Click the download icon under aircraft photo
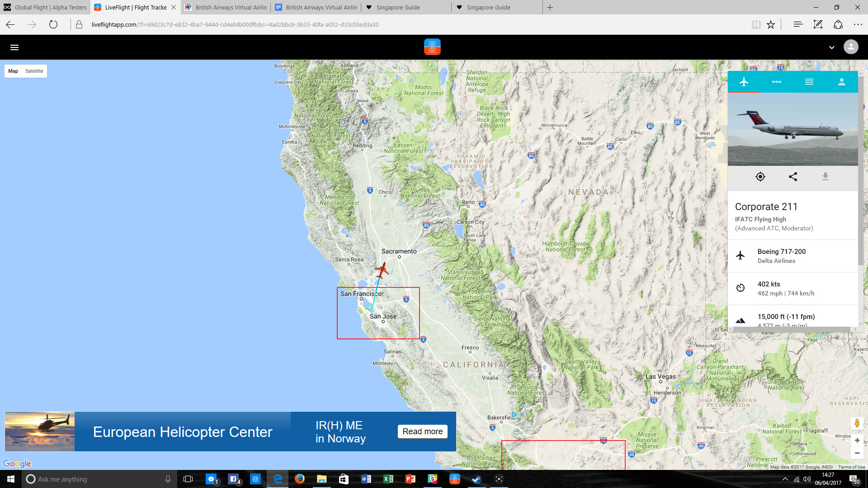The image size is (868, 488). click(825, 177)
